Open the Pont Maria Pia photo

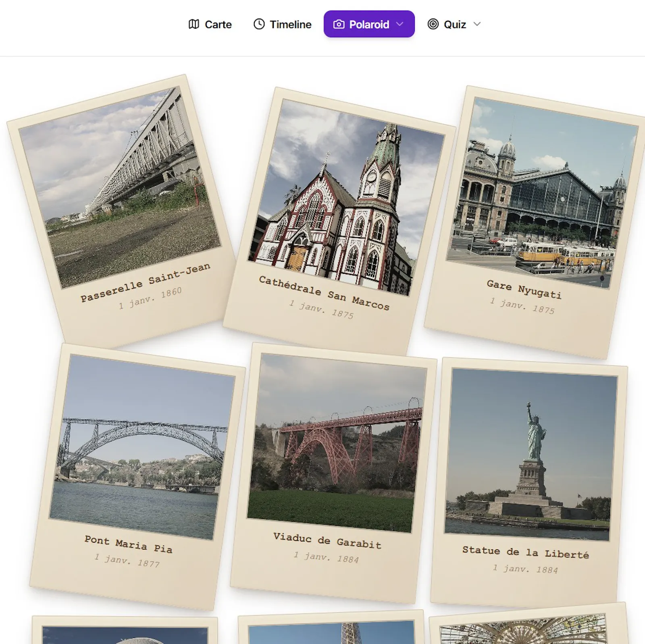[x=142, y=447]
